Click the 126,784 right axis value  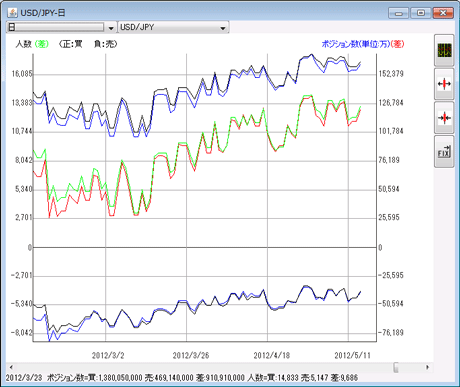click(391, 103)
